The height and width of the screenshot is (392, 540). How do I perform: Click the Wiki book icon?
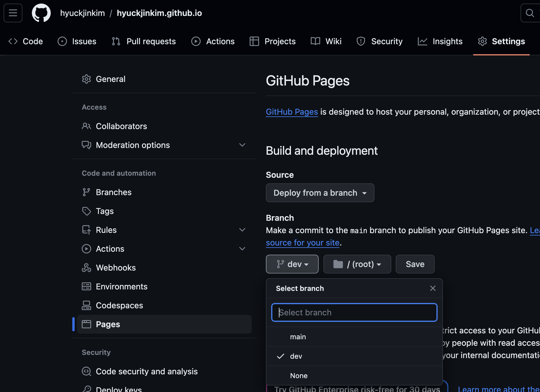click(x=315, y=41)
